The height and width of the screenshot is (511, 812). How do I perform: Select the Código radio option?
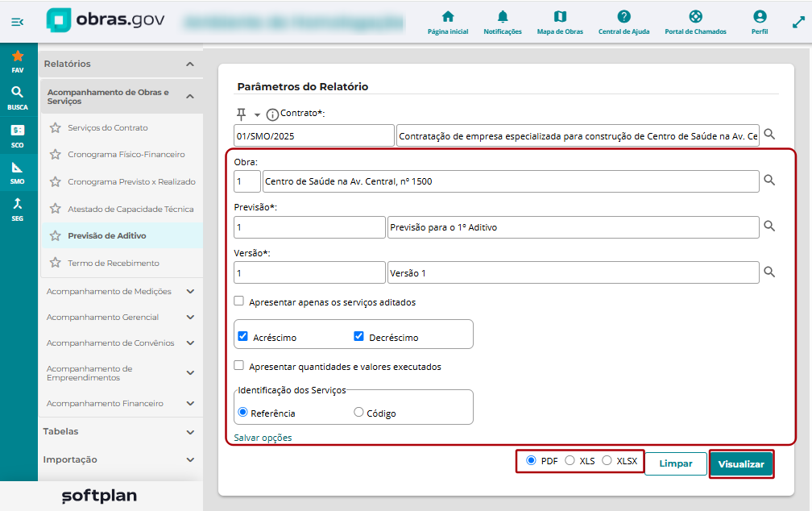[358, 413]
